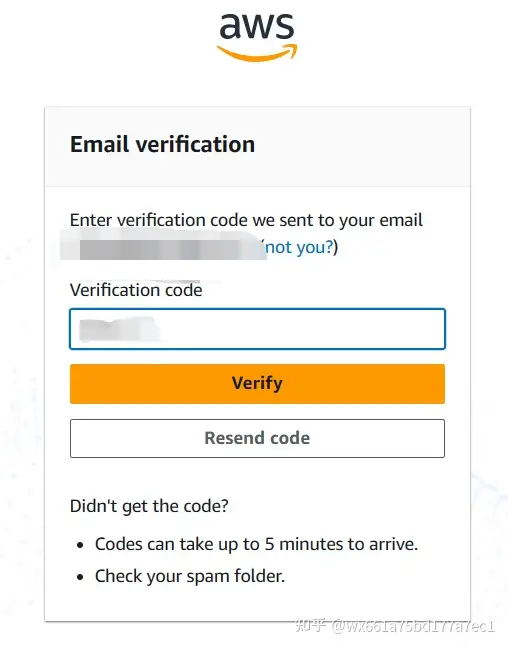The image size is (508, 648).
Task: Click the "Didn't get the code?" text
Action: tap(149, 506)
